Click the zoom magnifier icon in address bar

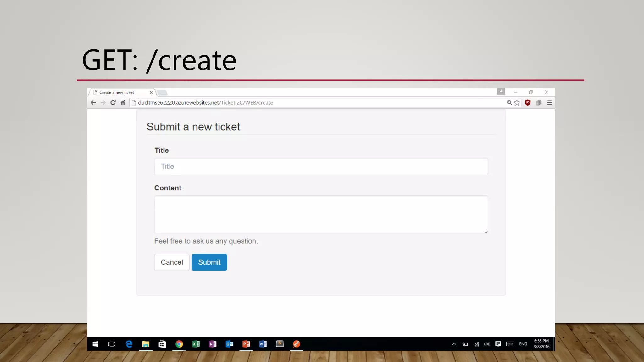tap(509, 102)
